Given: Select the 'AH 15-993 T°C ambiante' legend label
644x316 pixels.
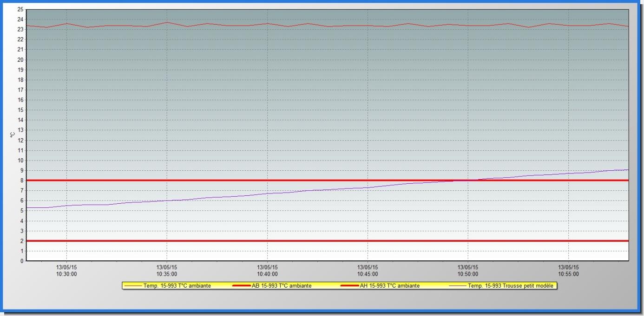Looking at the screenshot, I should click(389, 286).
